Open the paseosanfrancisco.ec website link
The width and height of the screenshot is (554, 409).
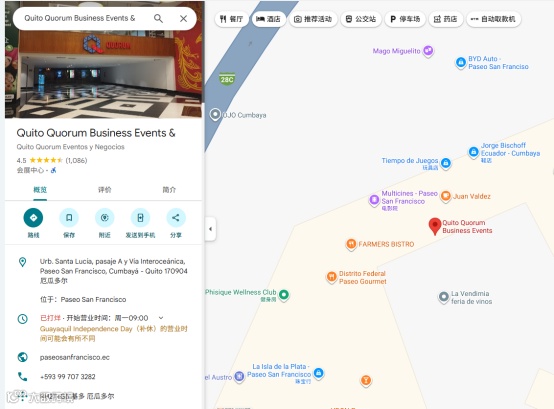(75, 357)
